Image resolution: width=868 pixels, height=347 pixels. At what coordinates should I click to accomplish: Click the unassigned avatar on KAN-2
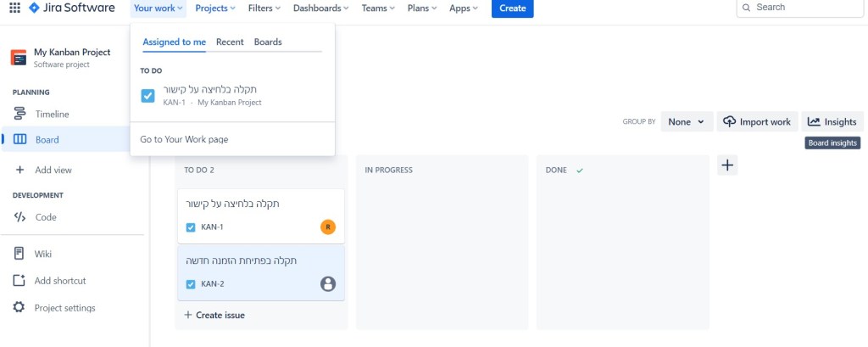(x=328, y=284)
